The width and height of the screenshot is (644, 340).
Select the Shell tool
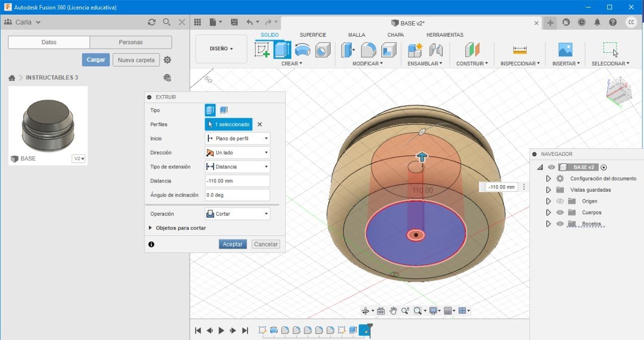[x=388, y=49]
